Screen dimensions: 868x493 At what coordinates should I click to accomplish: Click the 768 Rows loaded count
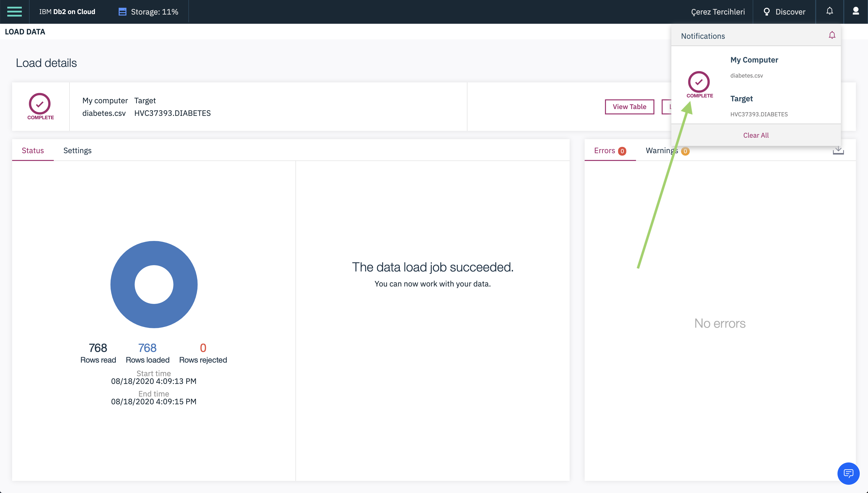pyautogui.click(x=147, y=348)
